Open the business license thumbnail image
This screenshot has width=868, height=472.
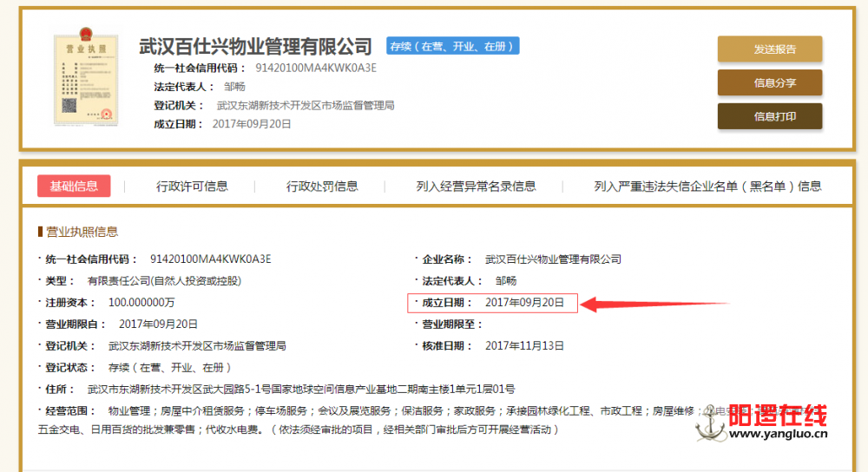[x=86, y=76]
